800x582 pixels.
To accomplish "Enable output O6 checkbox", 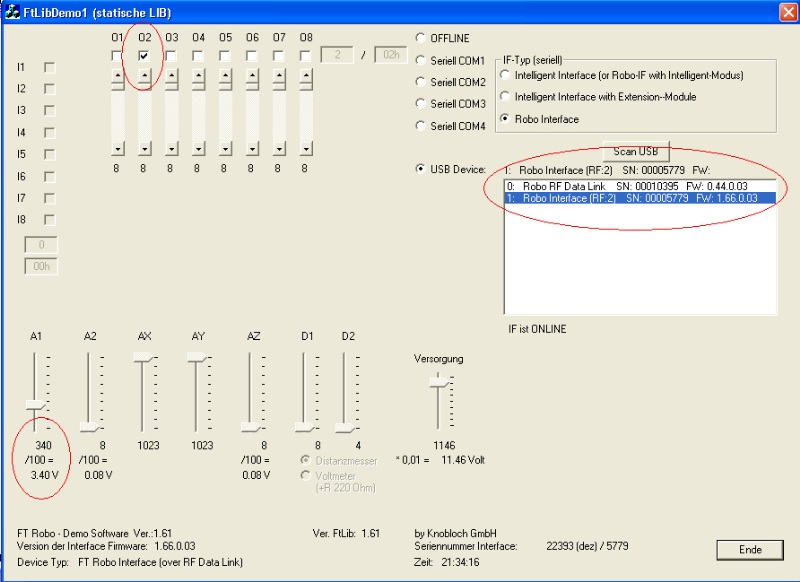I will point(252,56).
